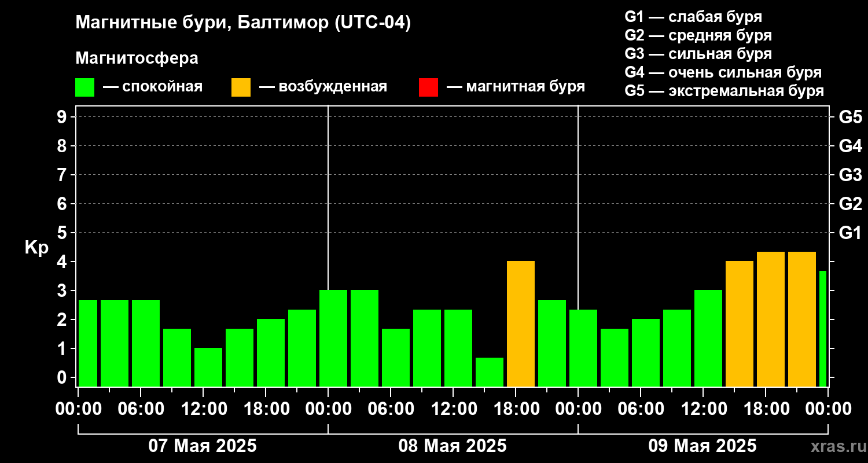
Task: Click the Kp axis value 2
Action: click(63, 319)
